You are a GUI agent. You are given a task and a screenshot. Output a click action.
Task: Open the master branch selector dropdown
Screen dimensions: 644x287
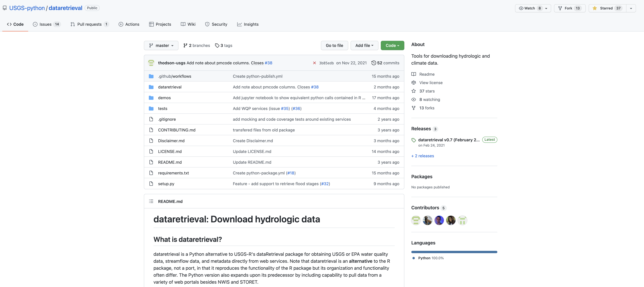tap(161, 45)
